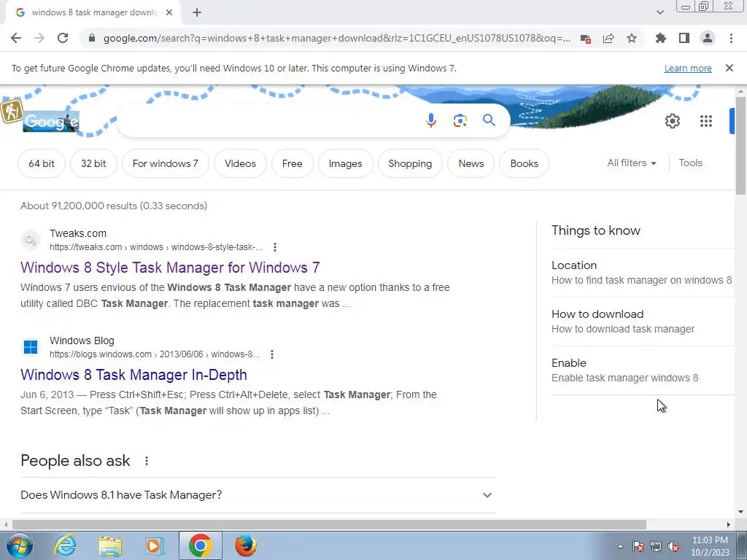Open Chrome three-dot menu
This screenshot has width=747, height=560.
(731, 38)
